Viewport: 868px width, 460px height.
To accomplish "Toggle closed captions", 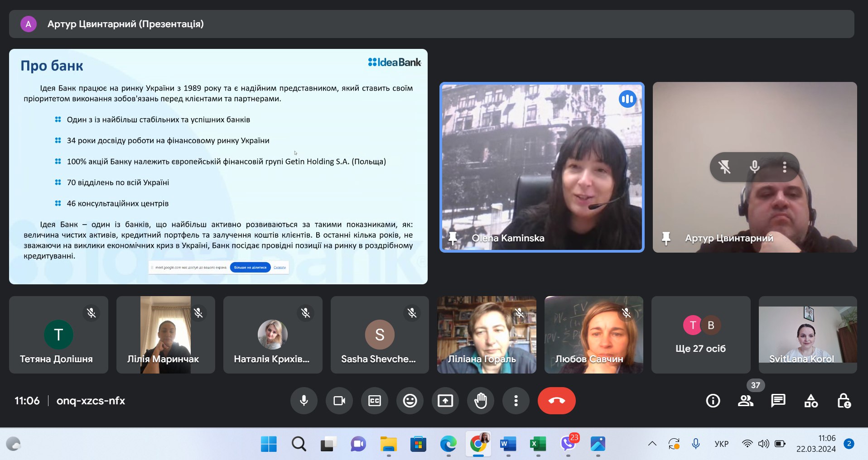I will [x=375, y=401].
